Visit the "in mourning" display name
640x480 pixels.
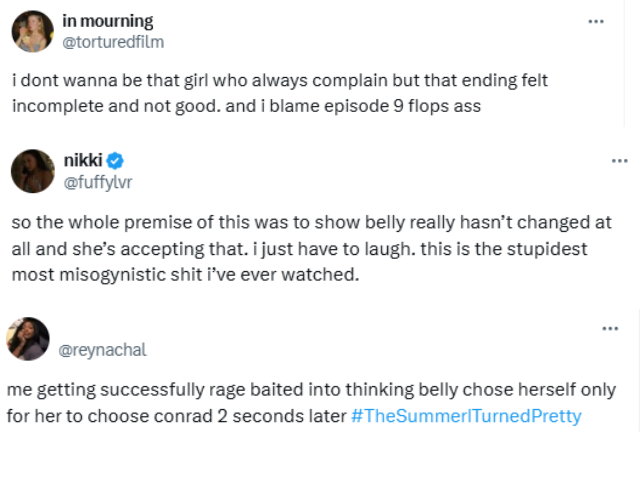tap(108, 21)
